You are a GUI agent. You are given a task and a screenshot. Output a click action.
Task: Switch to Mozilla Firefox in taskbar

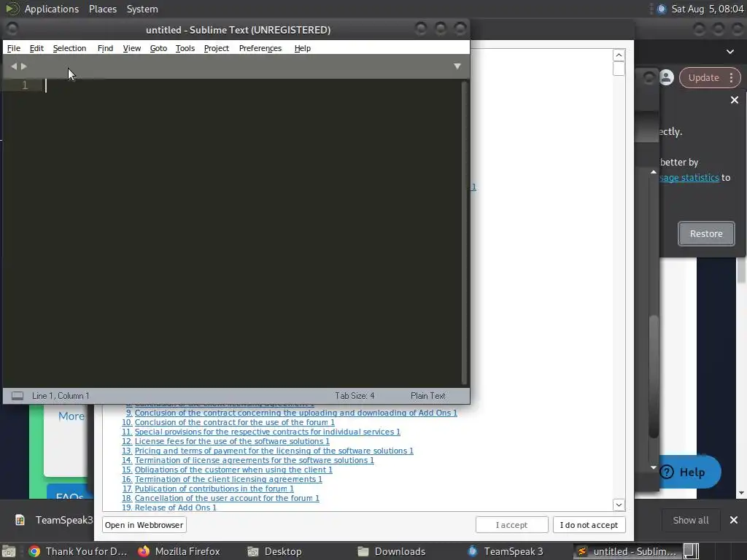(x=179, y=551)
